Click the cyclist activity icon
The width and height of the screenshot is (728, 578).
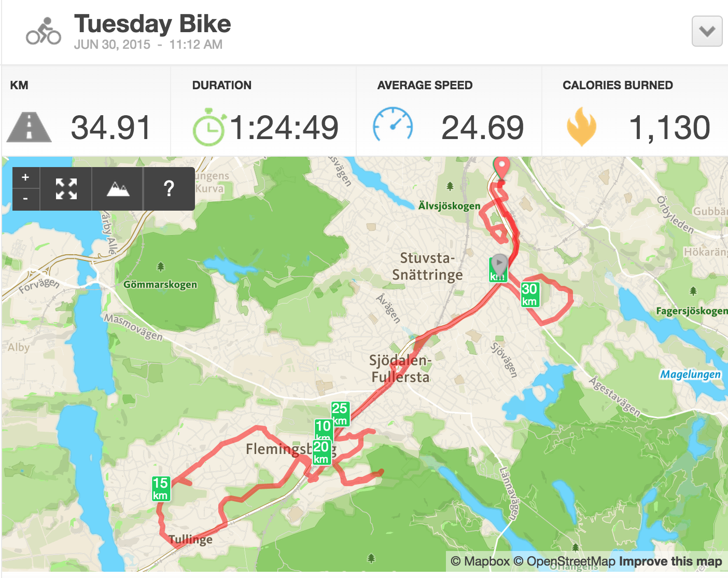tap(44, 31)
